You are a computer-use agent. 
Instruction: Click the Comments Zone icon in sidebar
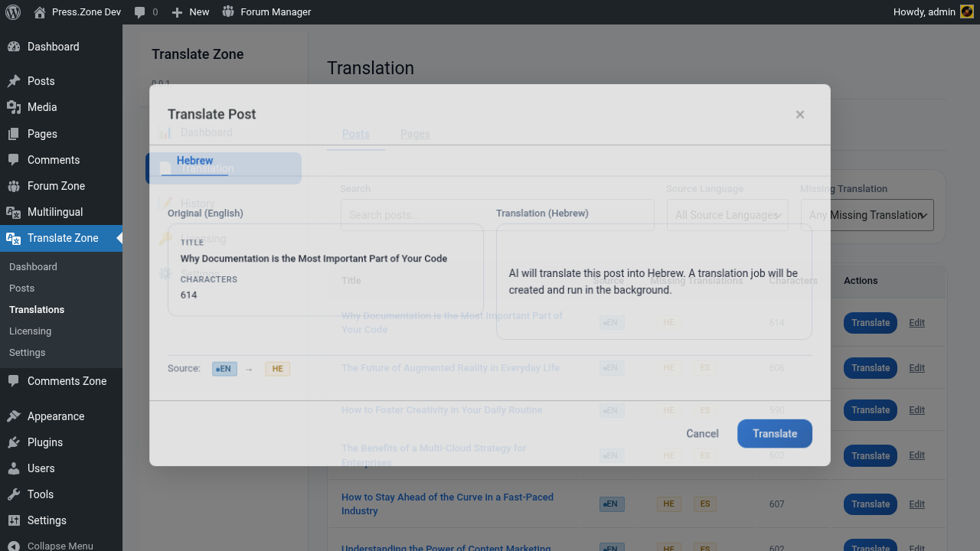point(14,381)
